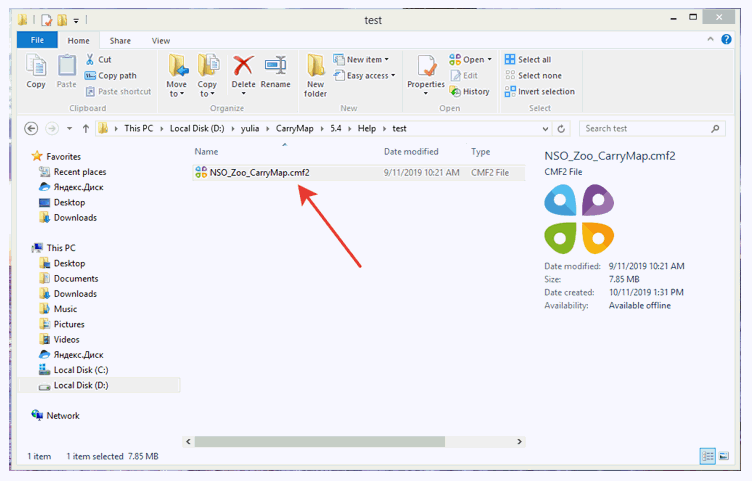The image size is (752, 481).
Task: Switch to large icons view in status bar
Action: pyautogui.click(x=724, y=456)
